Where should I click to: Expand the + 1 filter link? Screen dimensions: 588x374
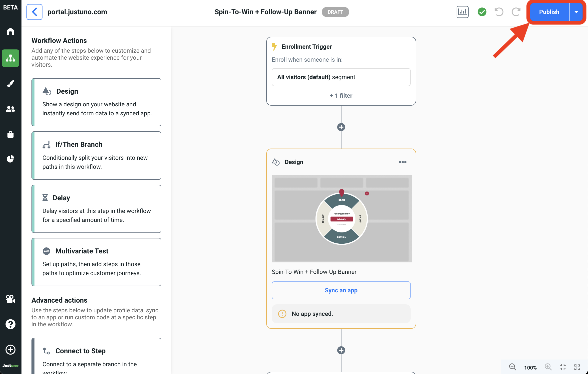tap(341, 96)
